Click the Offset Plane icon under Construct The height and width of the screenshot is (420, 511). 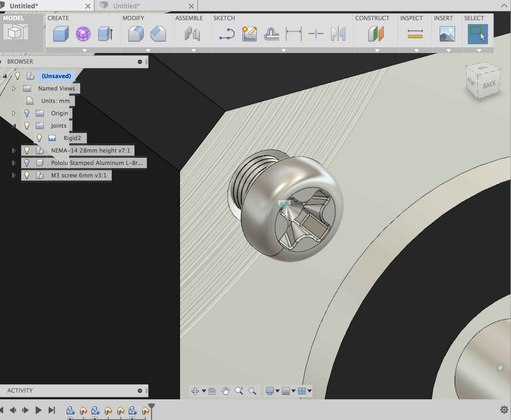(375, 34)
